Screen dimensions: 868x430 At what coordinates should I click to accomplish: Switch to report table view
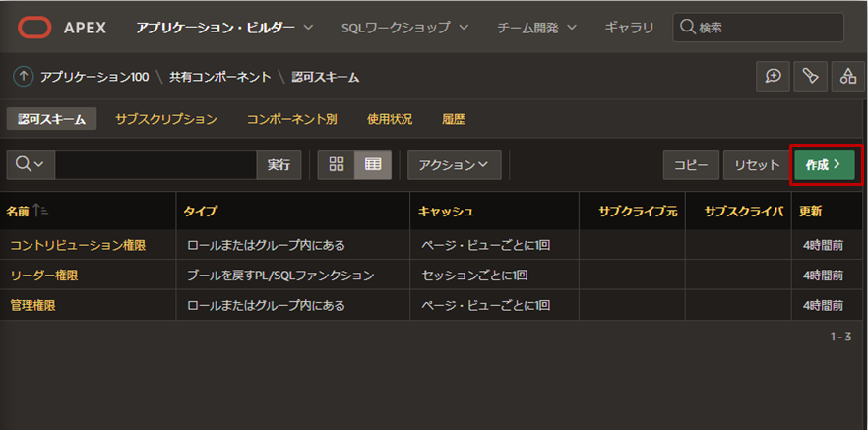pyautogui.click(x=373, y=165)
